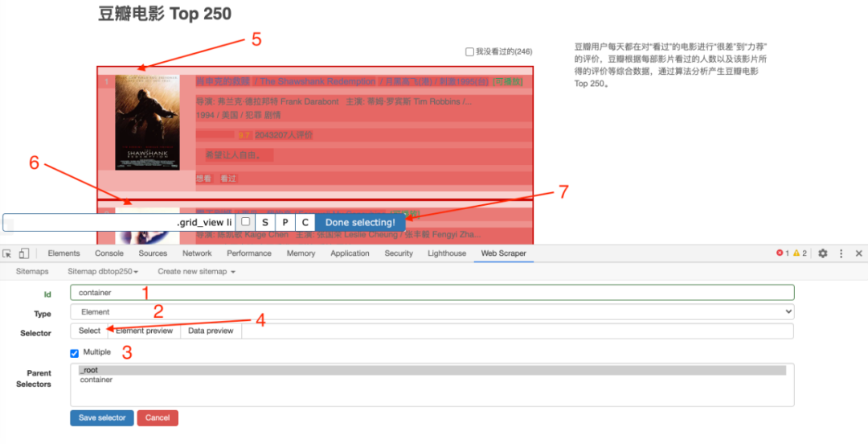Click the Save selector button
868x444 pixels.
click(x=102, y=418)
